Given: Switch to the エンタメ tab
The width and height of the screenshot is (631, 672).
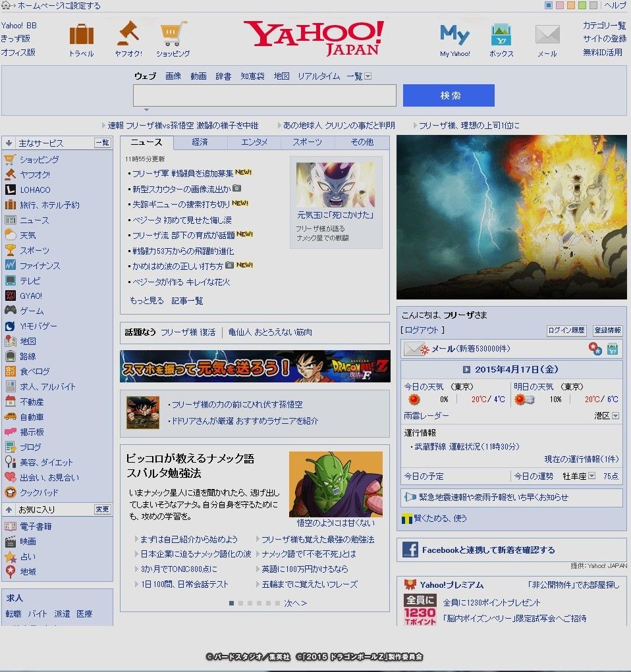Looking at the screenshot, I should click(254, 142).
